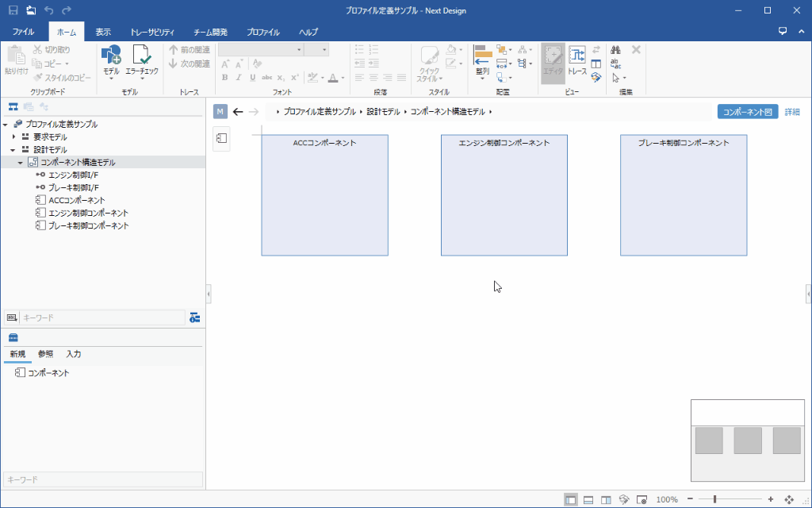
Task: Click the zoom slider handle in status bar
Action: coord(715,499)
